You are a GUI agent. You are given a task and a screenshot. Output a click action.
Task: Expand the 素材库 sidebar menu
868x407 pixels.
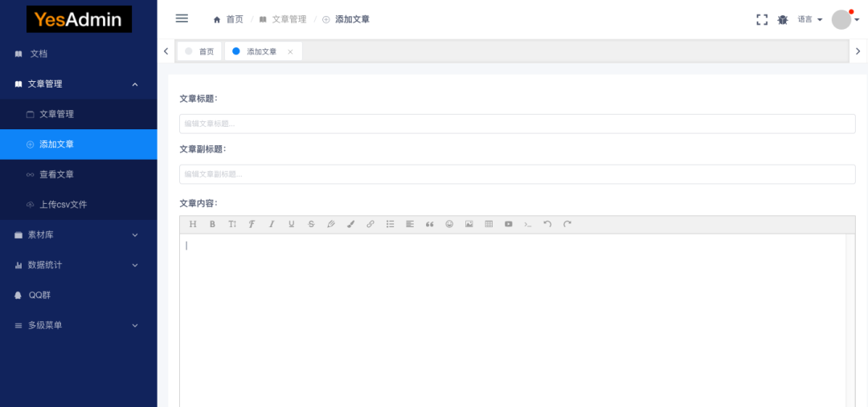point(78,235)
